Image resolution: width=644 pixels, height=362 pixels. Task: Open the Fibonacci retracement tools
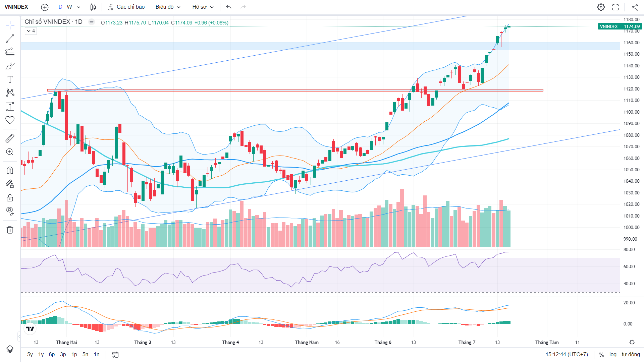click(x=10, y=52)
